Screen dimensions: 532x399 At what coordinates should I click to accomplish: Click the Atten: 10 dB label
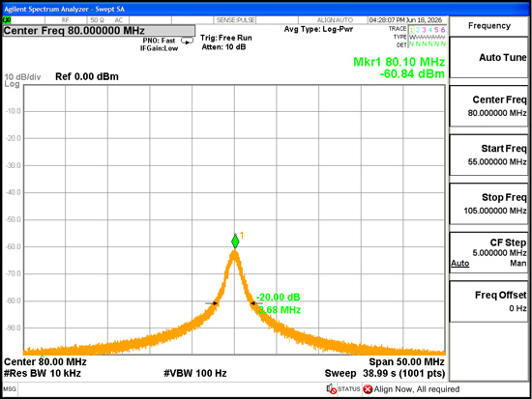223,46
